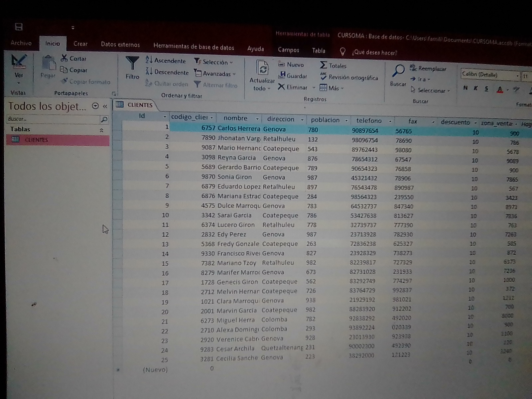Switch to the Ayuda tab

pos(255,49)
